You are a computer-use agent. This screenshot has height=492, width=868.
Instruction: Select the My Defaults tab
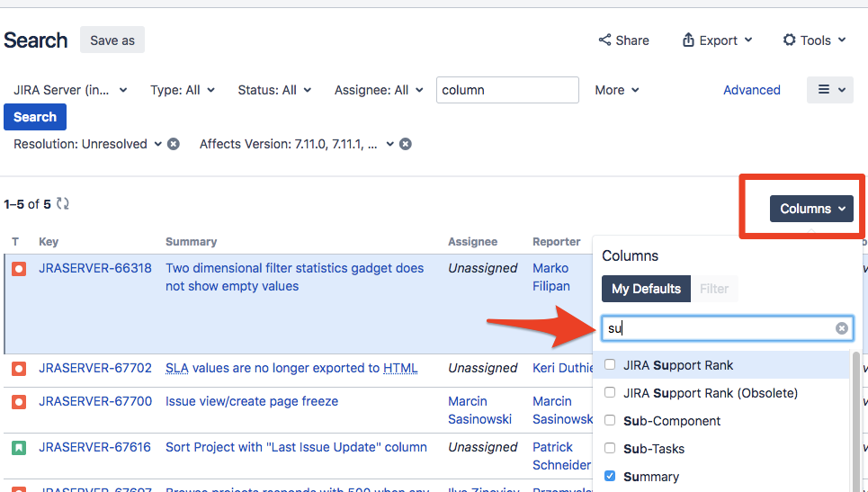click(x=646, y=289)
